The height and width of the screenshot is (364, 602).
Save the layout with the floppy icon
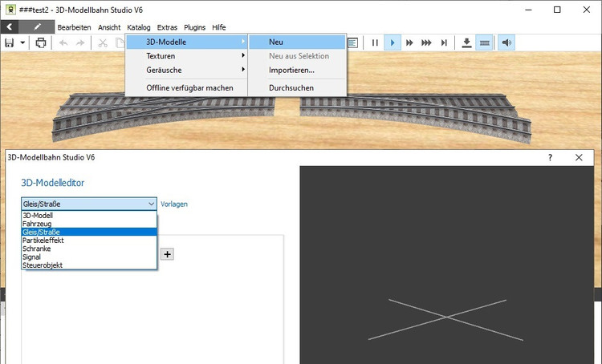[9, 42]
